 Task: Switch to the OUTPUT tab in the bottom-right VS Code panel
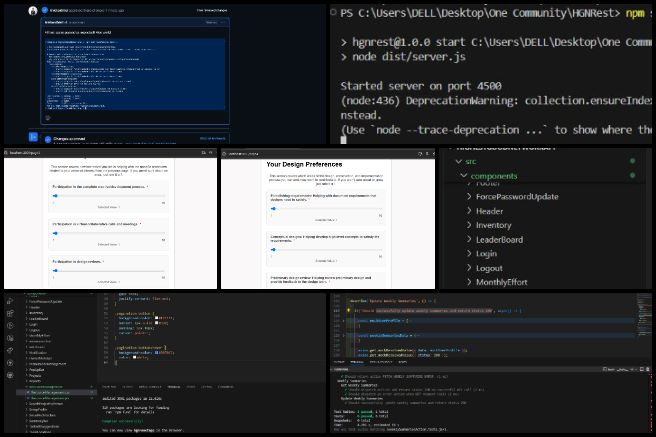tap(339, 362)
